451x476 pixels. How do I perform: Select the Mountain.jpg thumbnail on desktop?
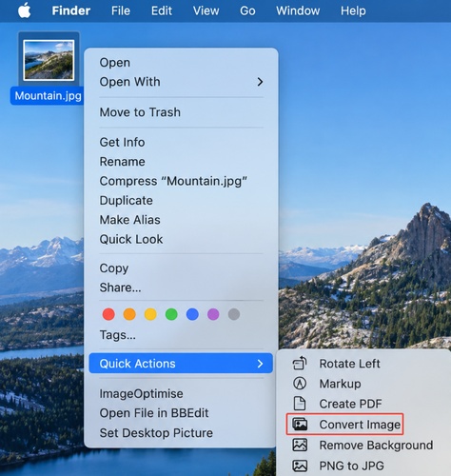coord(49,60)
